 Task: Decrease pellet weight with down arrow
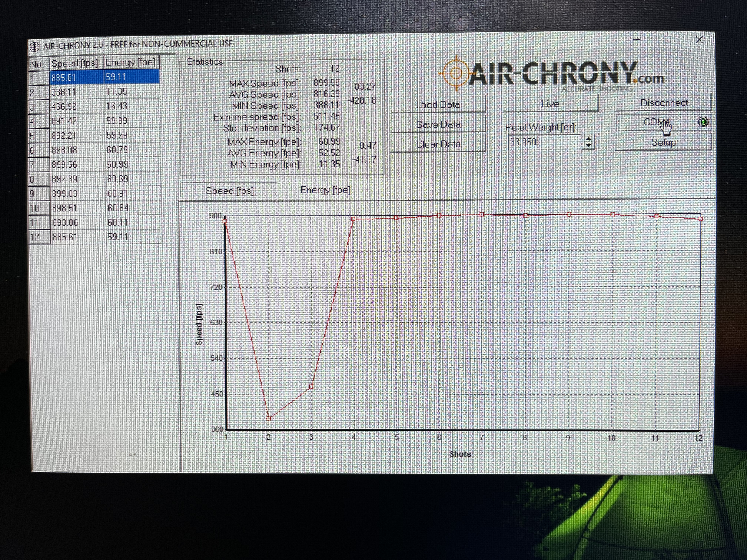(588, 146)
